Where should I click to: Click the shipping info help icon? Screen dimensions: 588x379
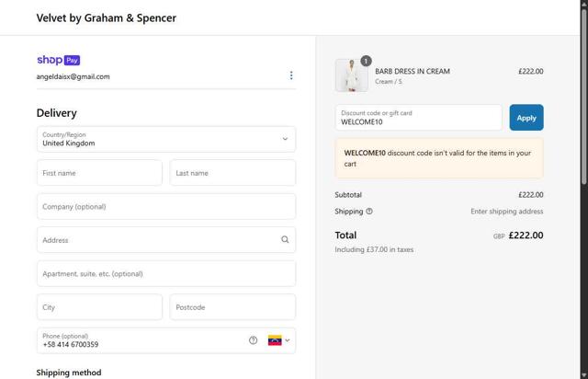point(369,211)
